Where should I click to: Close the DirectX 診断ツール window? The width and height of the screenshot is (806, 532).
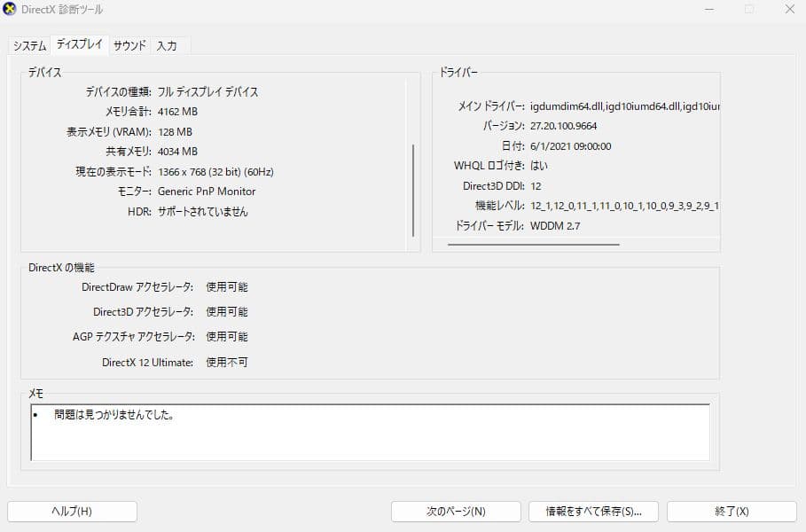tap(789, 10)
